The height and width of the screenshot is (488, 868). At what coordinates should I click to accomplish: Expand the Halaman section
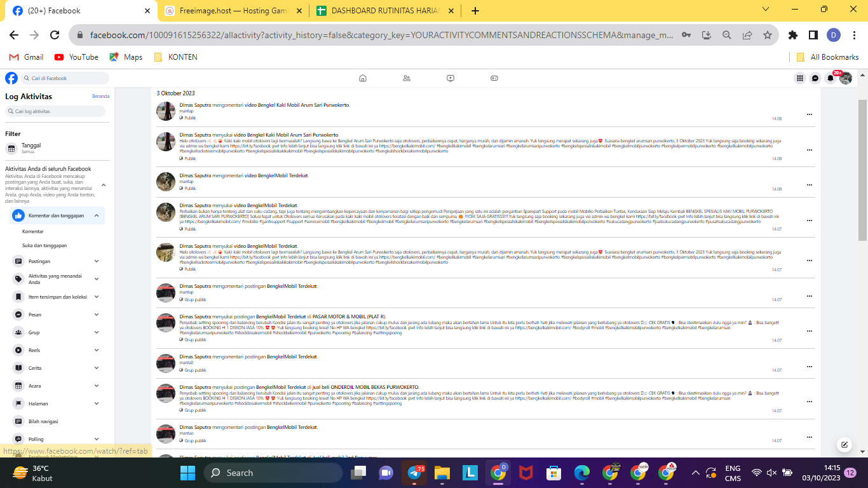pyautogui.click(x=97, y=403)
